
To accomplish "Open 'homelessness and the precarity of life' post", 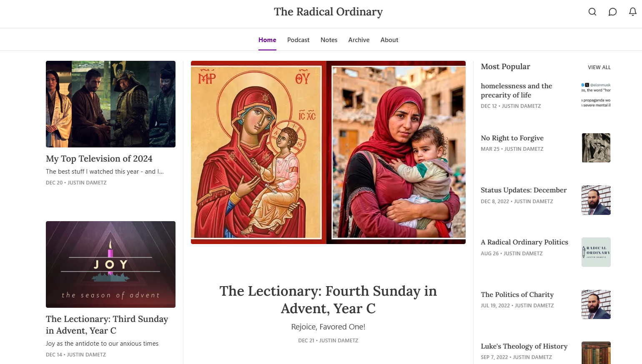I will (516, 90).
